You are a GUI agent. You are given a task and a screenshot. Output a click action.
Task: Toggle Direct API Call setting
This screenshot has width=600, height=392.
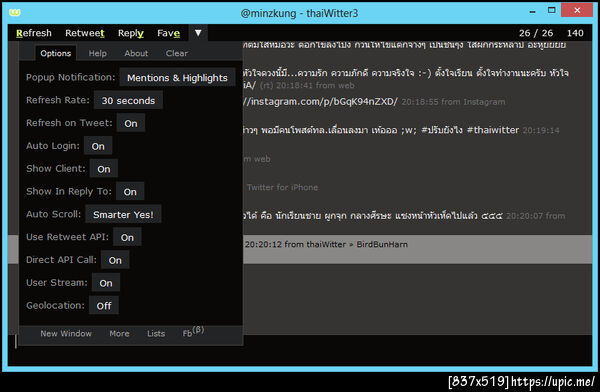(115, 260)
